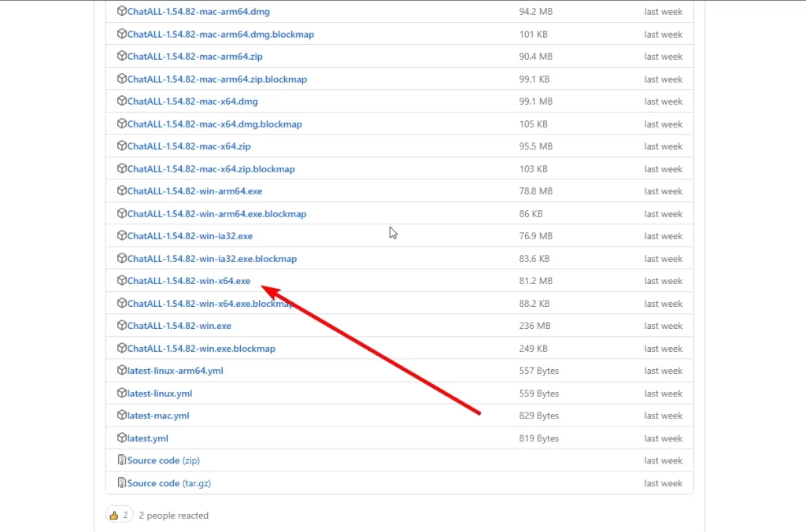Click package icon beside latest-mac.yml
The image size is (806, 532).
point(122,415)
